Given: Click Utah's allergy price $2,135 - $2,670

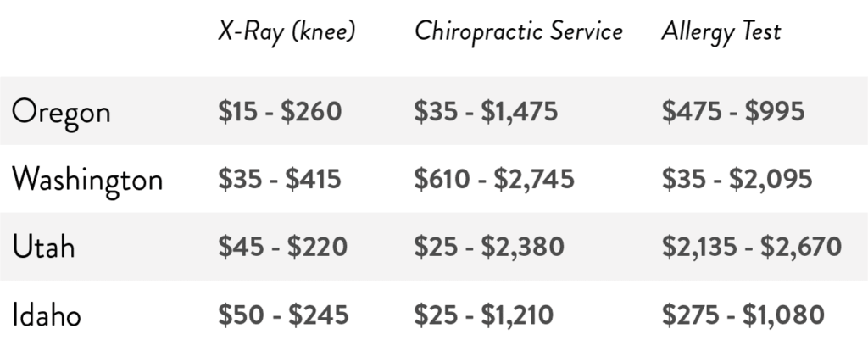Looking at the screenshot, I should click(x=751, y=247).
